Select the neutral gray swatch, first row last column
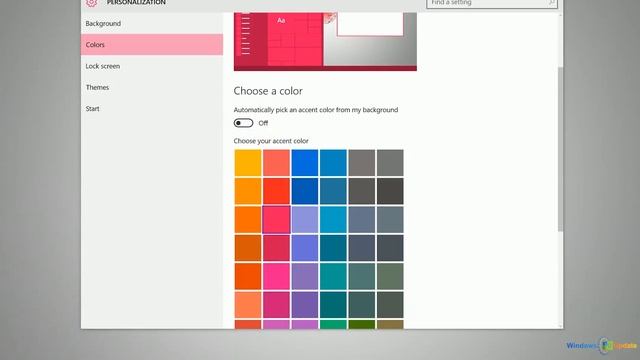The width and height of the screenshot is (640, 360). (390, 163)
